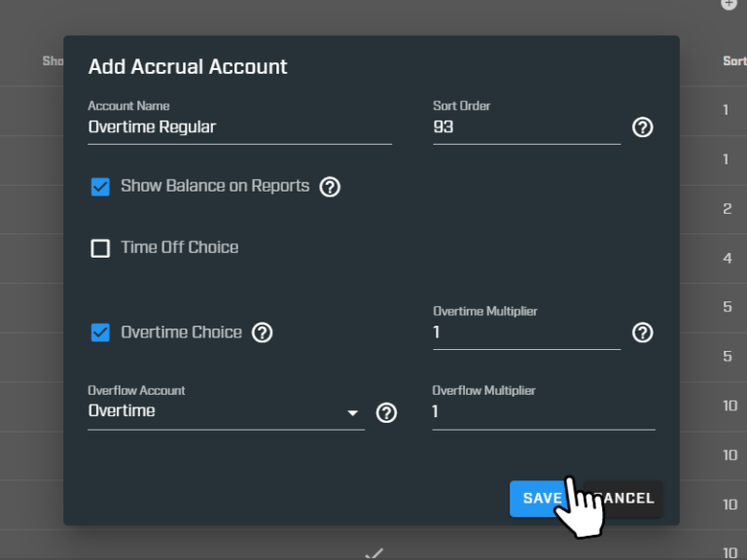Image resolution: width=747 pixels, height=560 pixels.
Task: Uncheck Show Balance on Reports
Action: [100, 187]
